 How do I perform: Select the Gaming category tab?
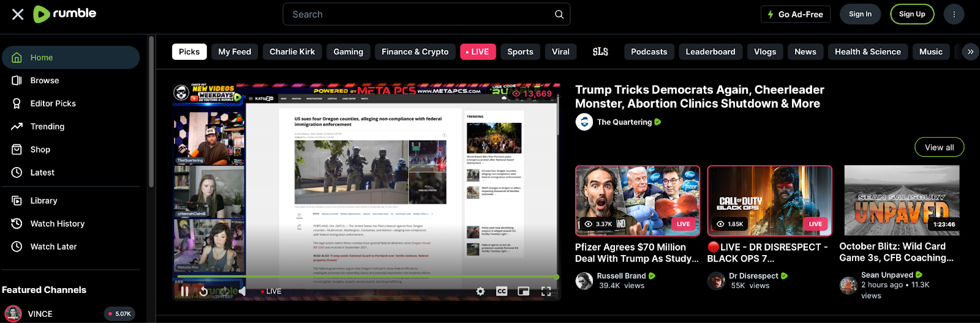348,52
